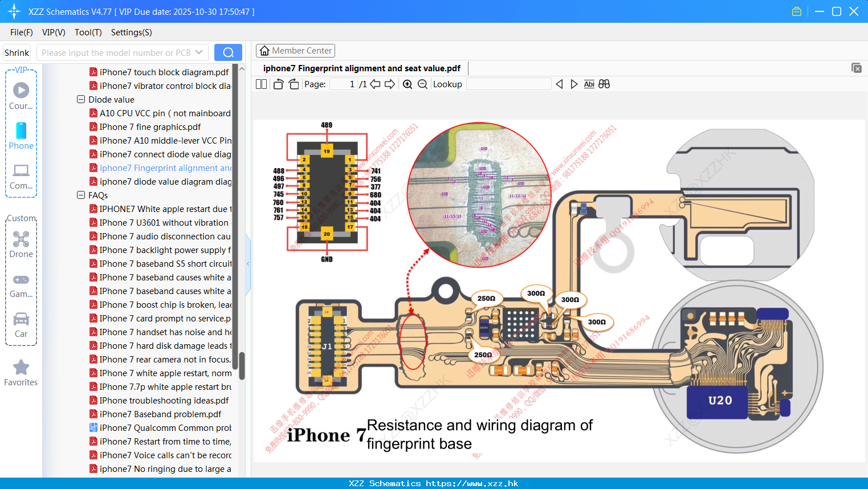Open IPhone 7 rear camera not in focus
The height and width of the screenshot is (489, 868).
[161, 360]
